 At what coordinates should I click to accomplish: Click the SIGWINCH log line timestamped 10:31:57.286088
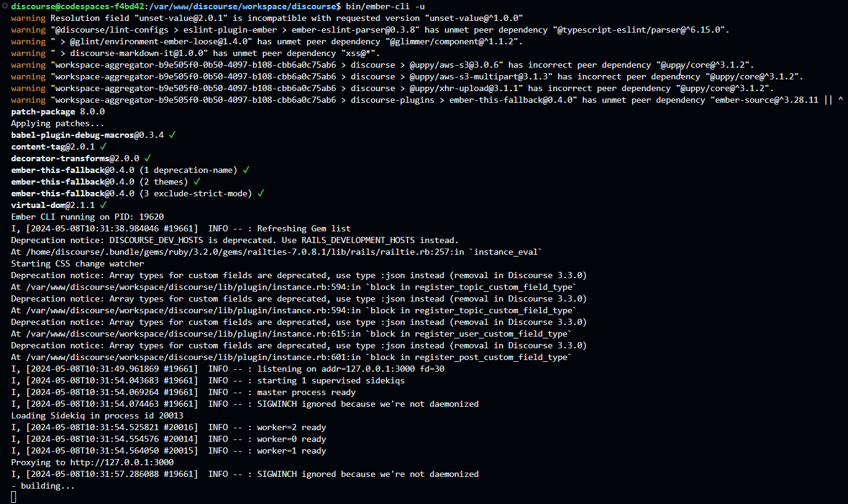click(x=245, y=474)
